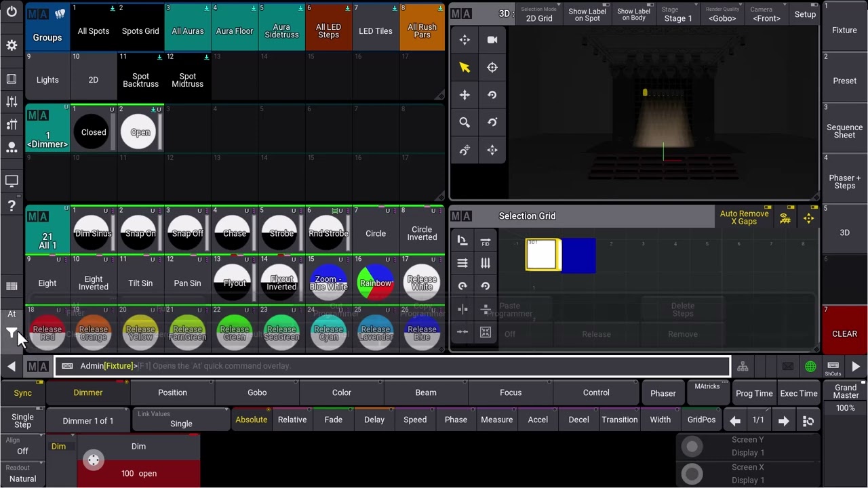The image size is (868, 488).
Task: Click the FID sort arrow in Selection Grid
Action: pyautogui.click(x=486, y=241)
